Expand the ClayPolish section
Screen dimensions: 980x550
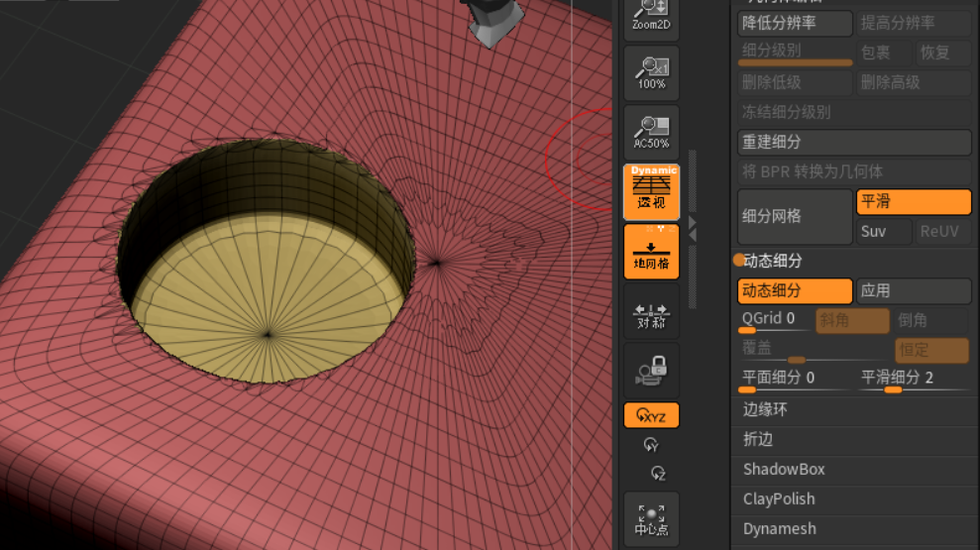coord(779,499)
